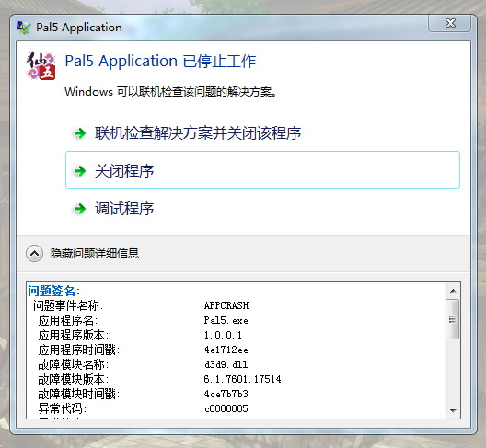
Task: Click the details scrollbar up arrow
Action: click(453, 291)
